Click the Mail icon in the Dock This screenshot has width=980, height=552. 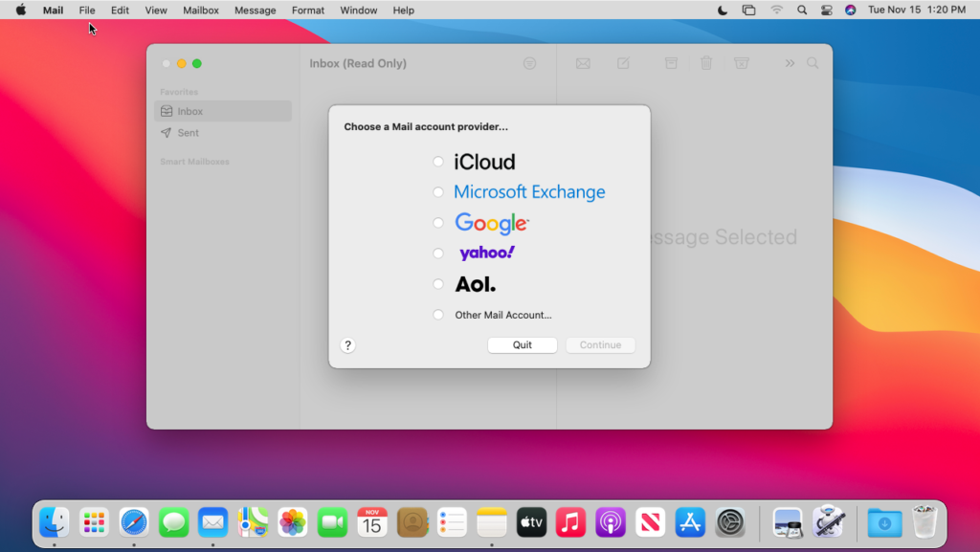pos(213,522)
